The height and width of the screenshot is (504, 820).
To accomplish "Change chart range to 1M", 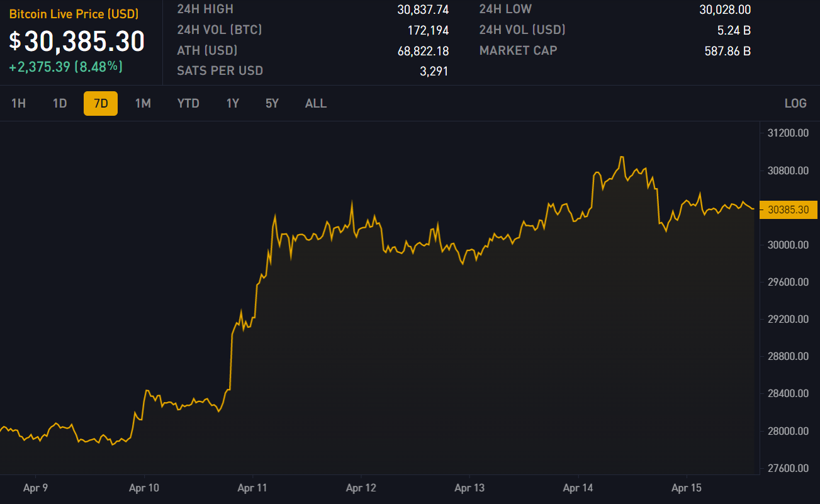I will 143,103.
